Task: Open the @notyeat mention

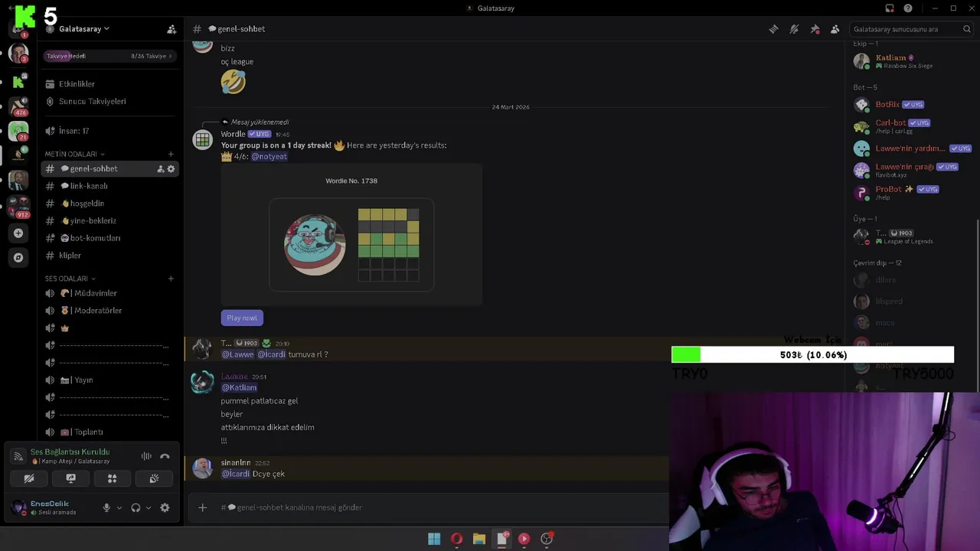Action: point(269,157)
